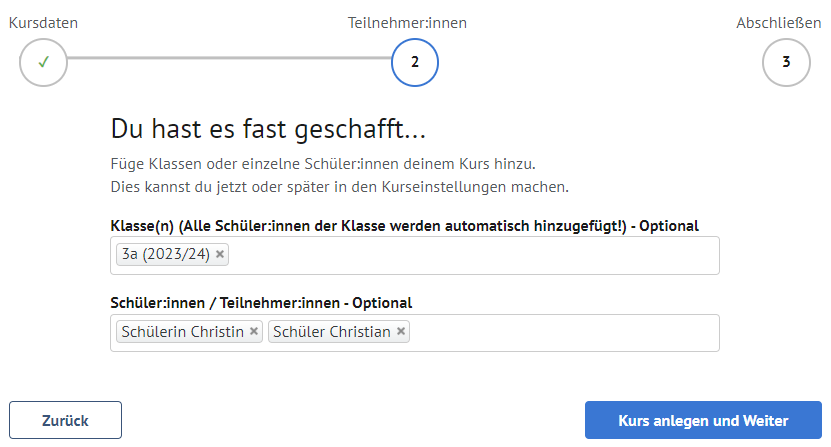Select the step 2 circle
This screenshot has width=831, height=447.
pos(414,62)
